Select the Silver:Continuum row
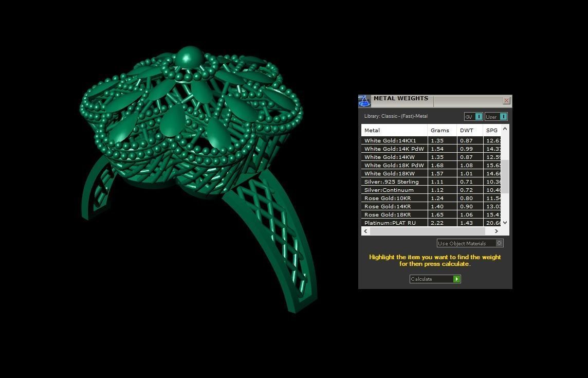 point(431,190)
